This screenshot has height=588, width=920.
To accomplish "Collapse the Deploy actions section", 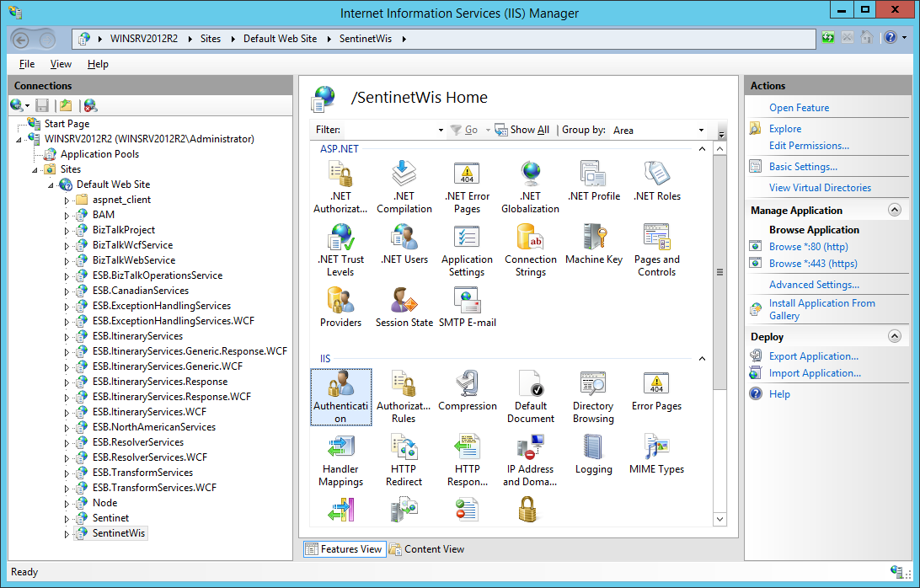I will (894, 336).
